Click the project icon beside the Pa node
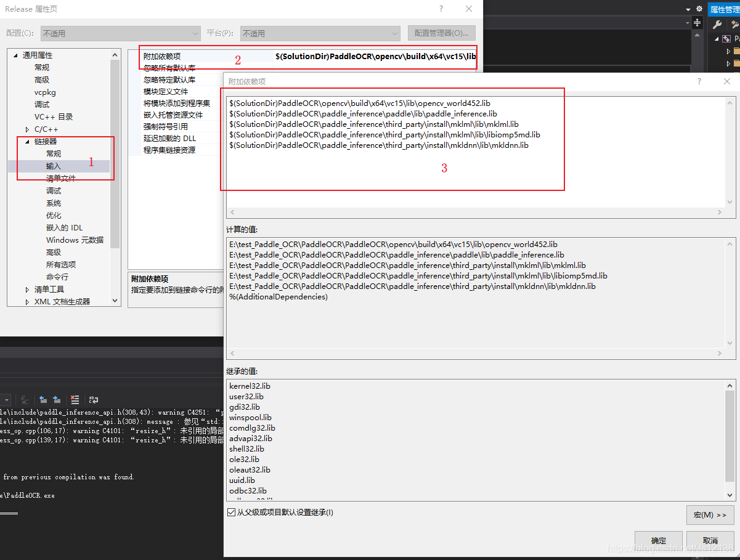Image resolution: width=740 pixels, height=560 pixels. [726, 39]
